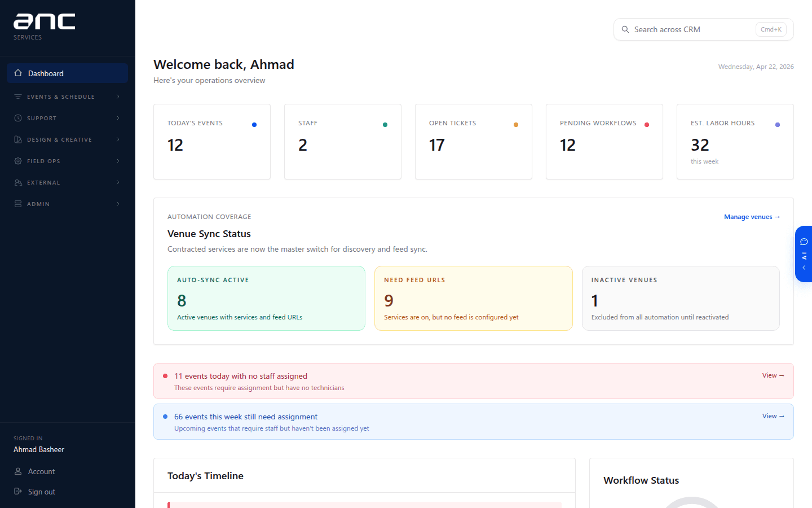Click the ANC Services logo
The image size is (812, 508).
click(44, 27)
